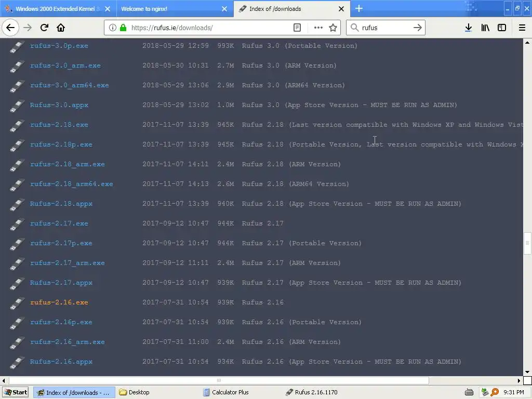Switch to Desktop taskbar item
The height and width of the screenshot is (399, 532).
tap(135, 393)
